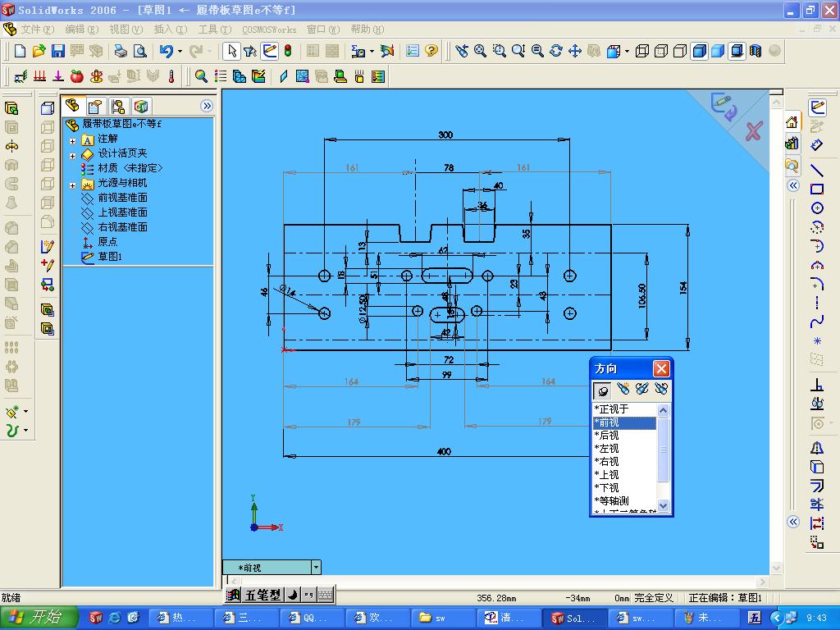Viewport: 840px width, 630px height.
Task: Select 前视基准面 in the feature tree
Action: [122, 198]
